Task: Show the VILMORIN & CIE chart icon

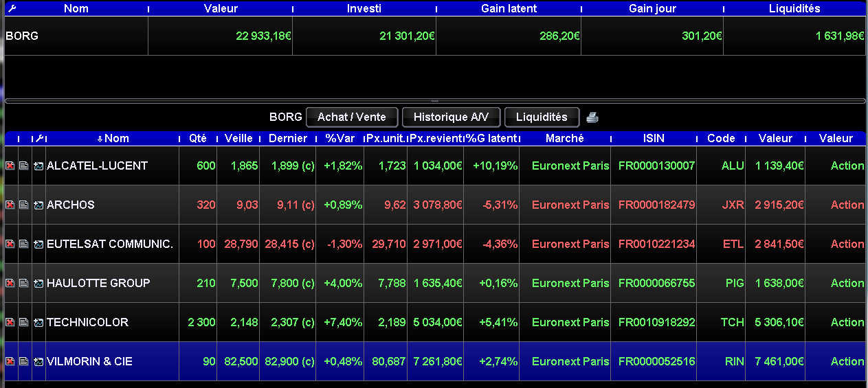Action: pos(38,362)
